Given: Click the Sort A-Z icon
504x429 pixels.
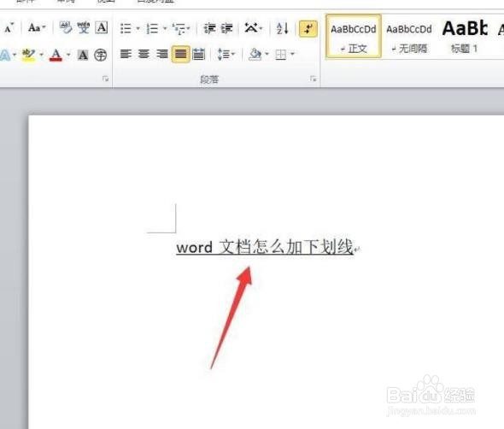Looking at the screenshot, I should coord(282,28).
